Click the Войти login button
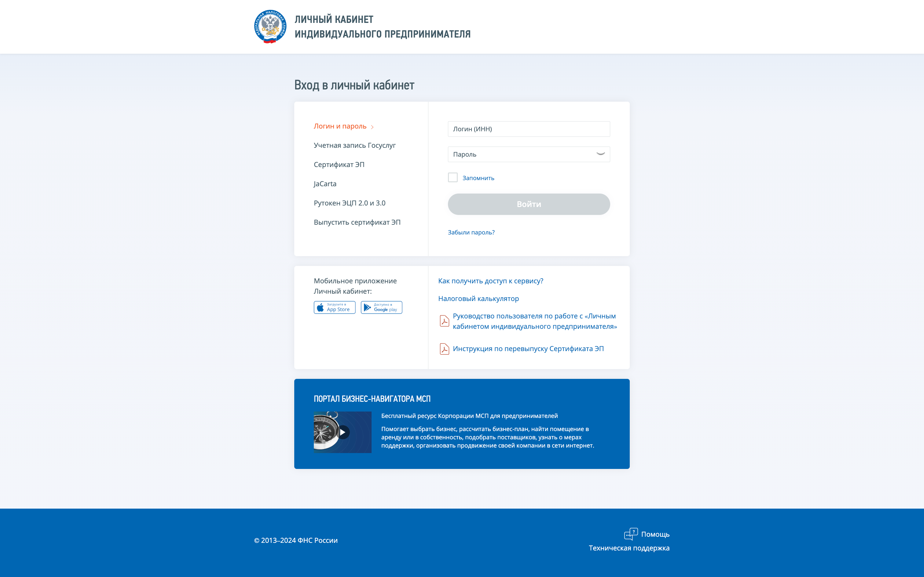Viewport: 924px width, 577px height. (528, 204)
